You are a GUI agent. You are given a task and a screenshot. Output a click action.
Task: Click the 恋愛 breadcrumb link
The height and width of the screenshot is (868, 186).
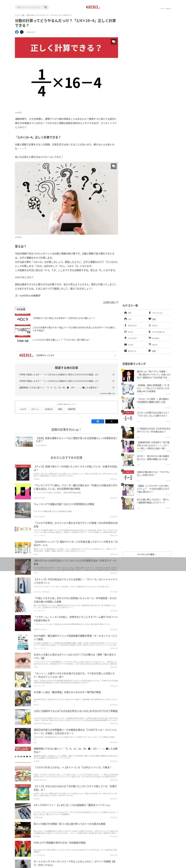[x=23, y=15]
